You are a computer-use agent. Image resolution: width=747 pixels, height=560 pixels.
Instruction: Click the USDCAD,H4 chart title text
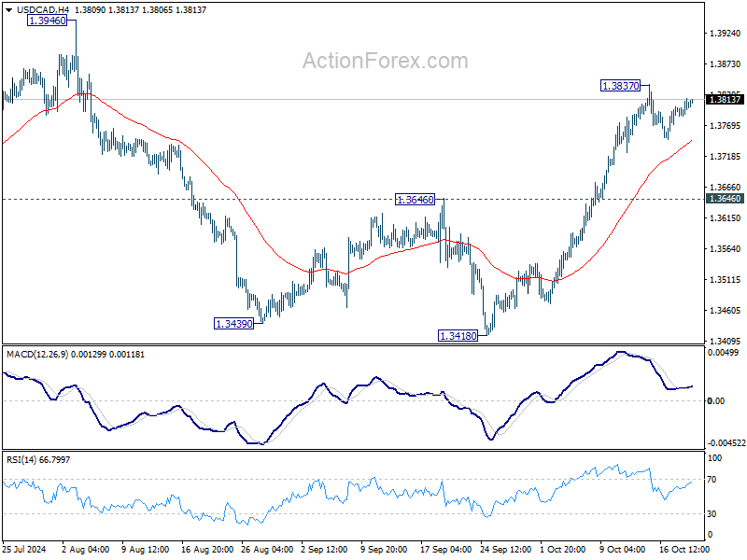click(43, 10)
